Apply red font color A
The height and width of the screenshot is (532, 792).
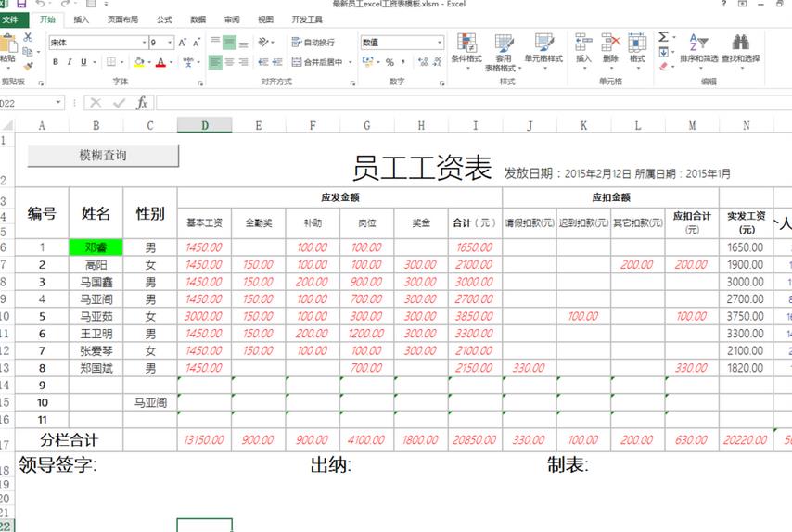click(160, 62)
